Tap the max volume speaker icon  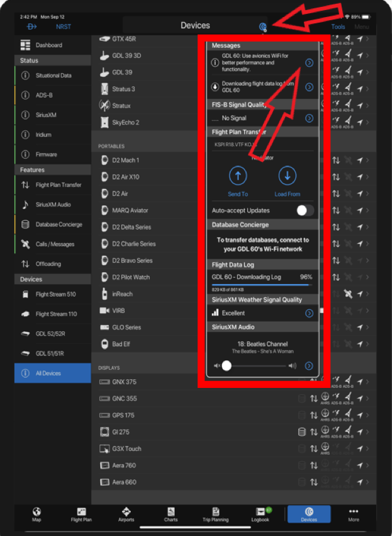[x=293, y=366]
